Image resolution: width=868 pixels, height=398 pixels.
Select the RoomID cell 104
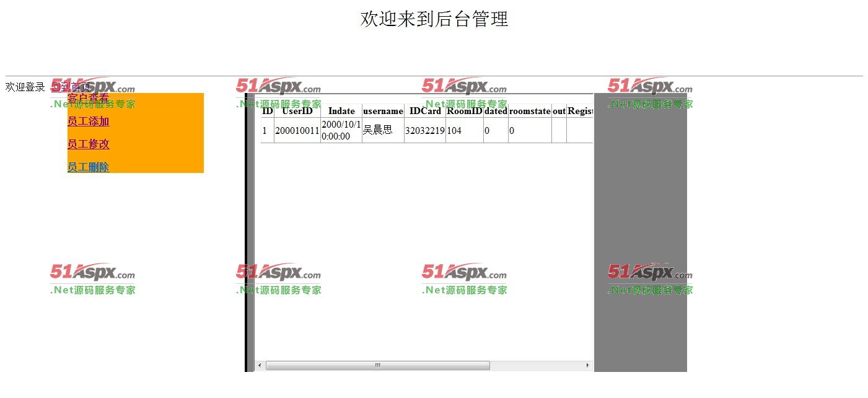point(465,131)
